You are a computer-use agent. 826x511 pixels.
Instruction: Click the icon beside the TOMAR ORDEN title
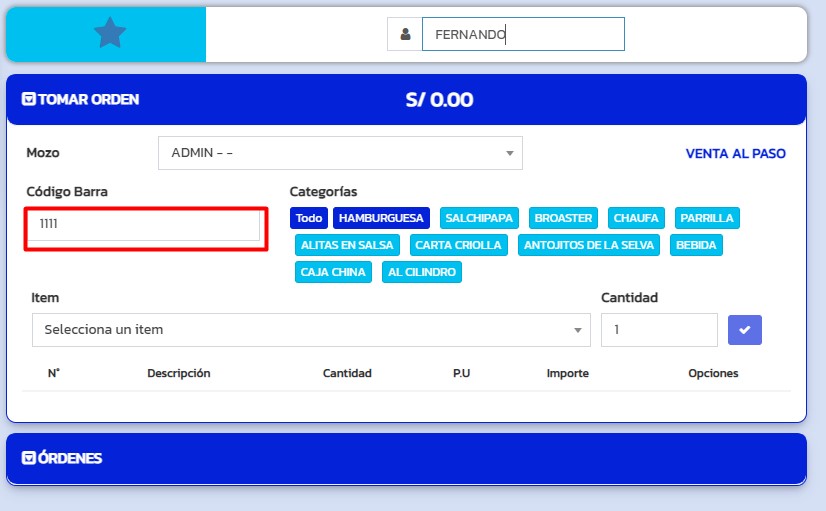(29, 100)
